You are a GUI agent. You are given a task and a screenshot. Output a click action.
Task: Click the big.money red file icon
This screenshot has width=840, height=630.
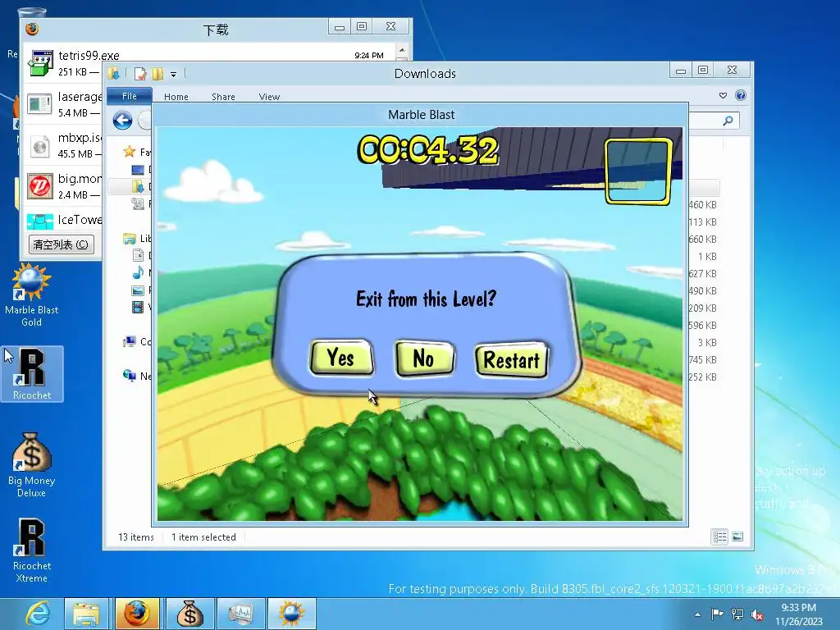click(x=39, y=186)
